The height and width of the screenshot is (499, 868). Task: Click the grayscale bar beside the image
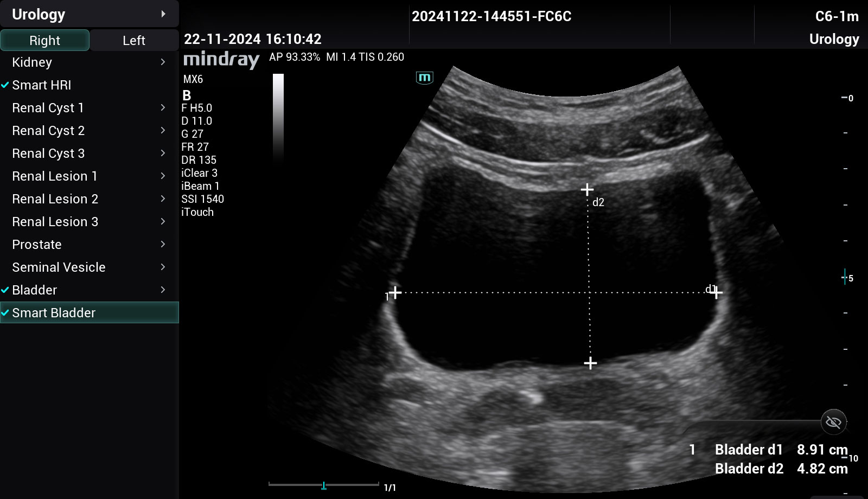point(278,117)
